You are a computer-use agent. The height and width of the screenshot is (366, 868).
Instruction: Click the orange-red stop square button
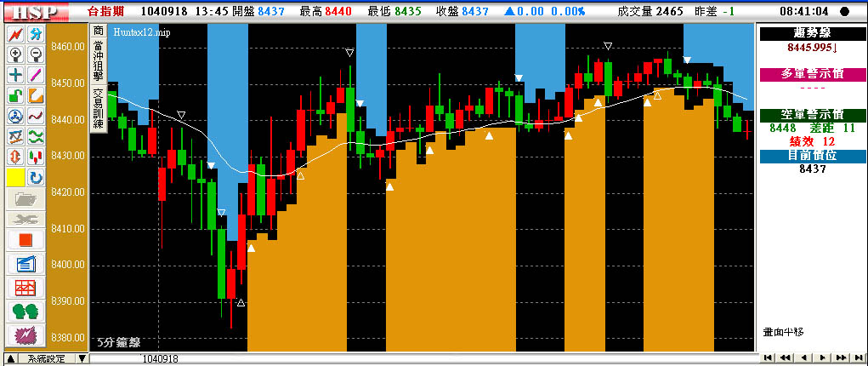click(26, 241)
